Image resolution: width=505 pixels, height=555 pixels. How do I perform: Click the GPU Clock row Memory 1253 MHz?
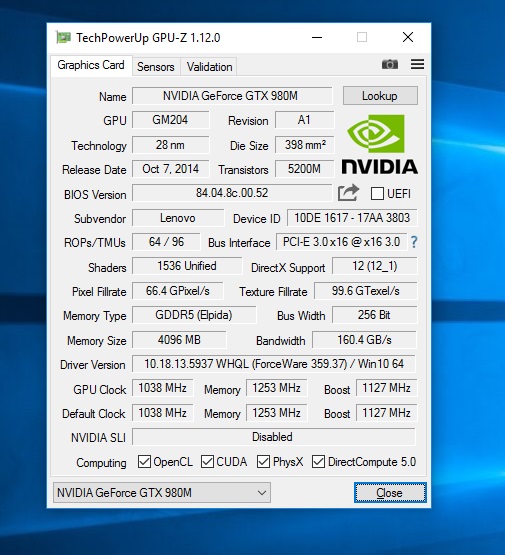[x=277, y=388]
